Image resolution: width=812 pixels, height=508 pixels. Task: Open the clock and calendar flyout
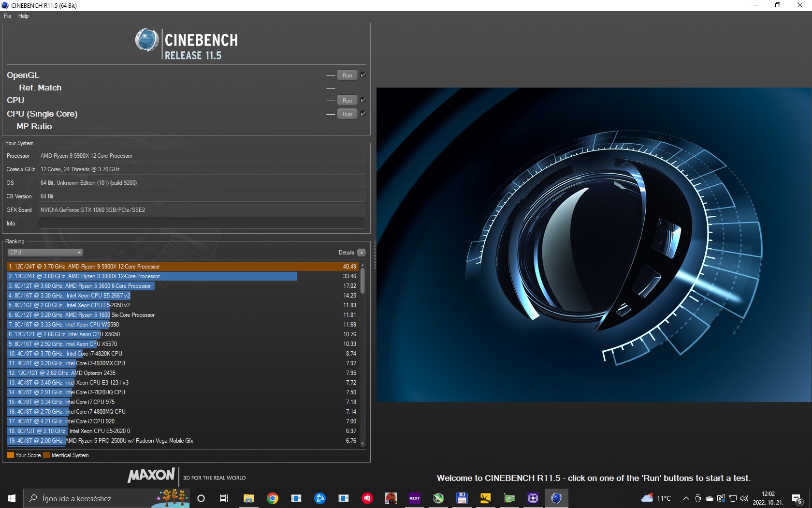[x=768, y=498]
